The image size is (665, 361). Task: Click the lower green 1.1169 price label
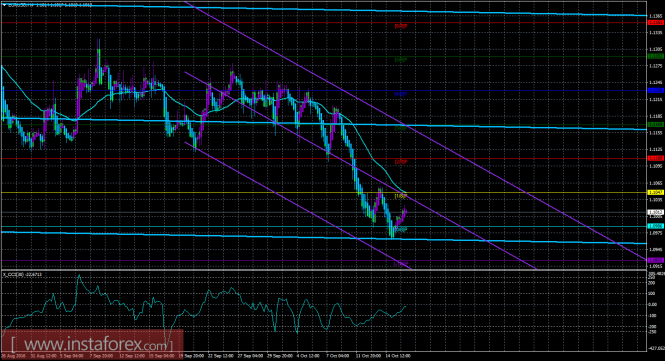[655, 124]
